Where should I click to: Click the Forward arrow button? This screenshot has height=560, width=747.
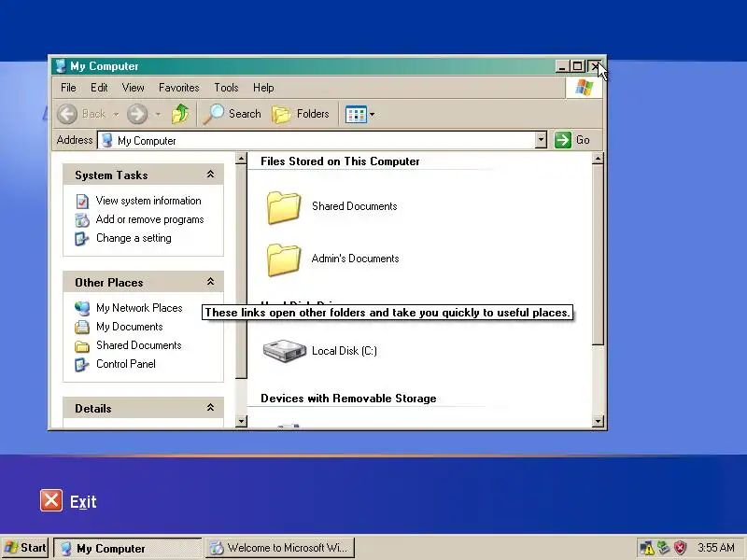137,114
